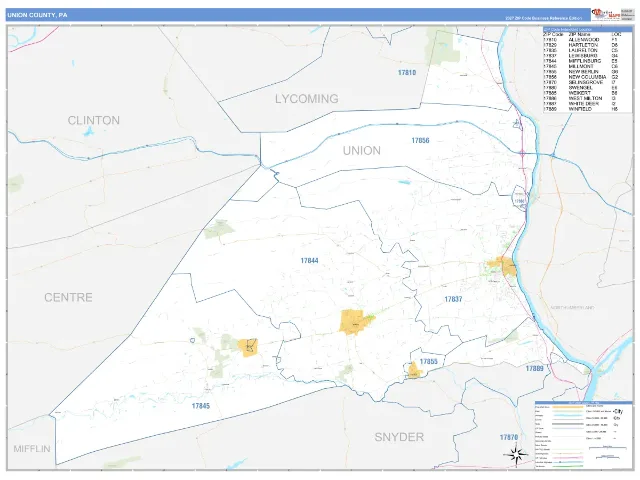This screenshot has width=640, height=480.
Task: Click the ZIP Code index title bar
Action: pos(587,29)
